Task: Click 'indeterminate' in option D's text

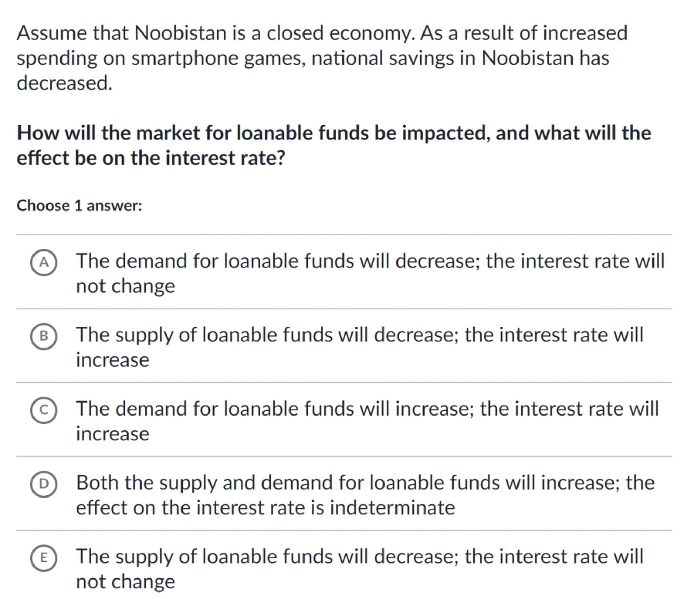Action: coord(392,507)
